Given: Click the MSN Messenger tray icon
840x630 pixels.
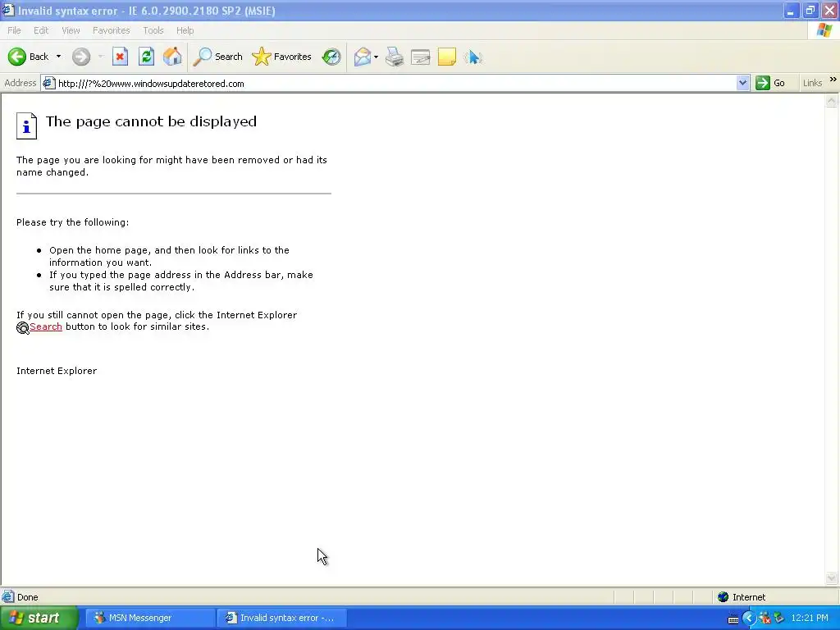Looking at the screenshot, I should click(x=764, y=619).
